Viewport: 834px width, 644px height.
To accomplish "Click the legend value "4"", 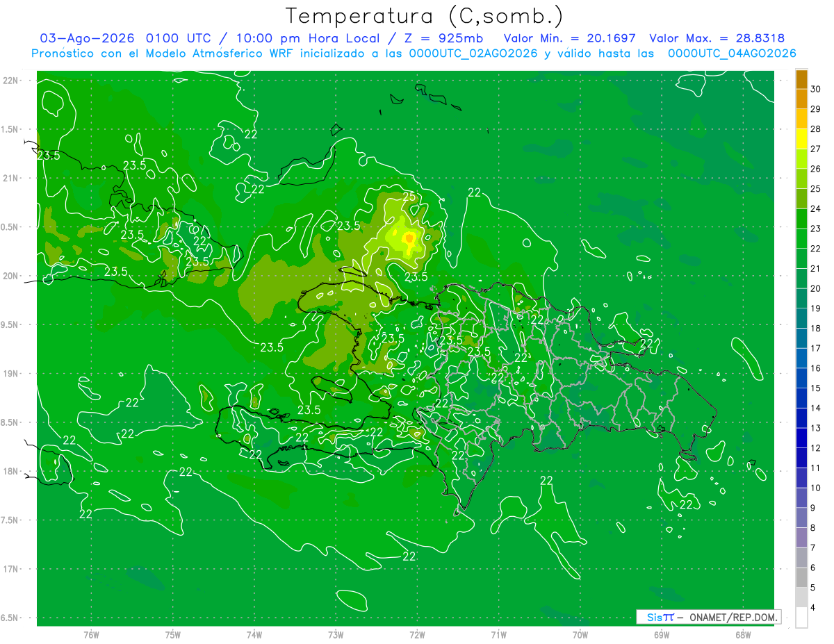I will tap(814, 608).
